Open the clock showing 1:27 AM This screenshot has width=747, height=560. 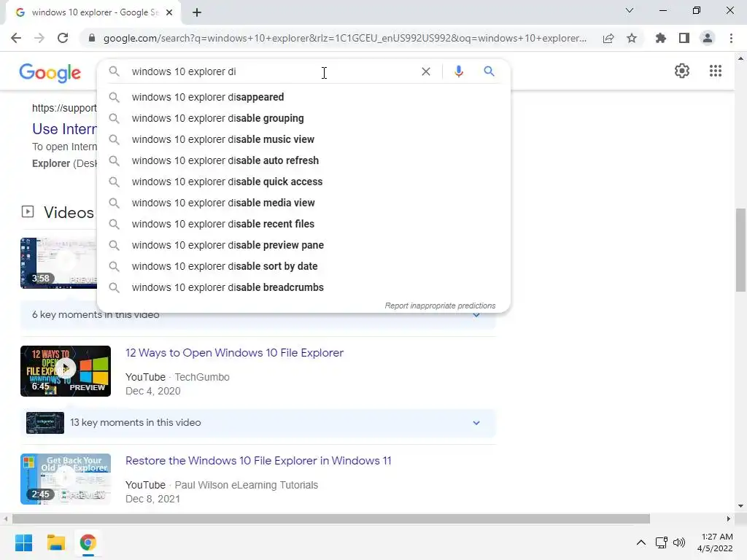[715, 542]
